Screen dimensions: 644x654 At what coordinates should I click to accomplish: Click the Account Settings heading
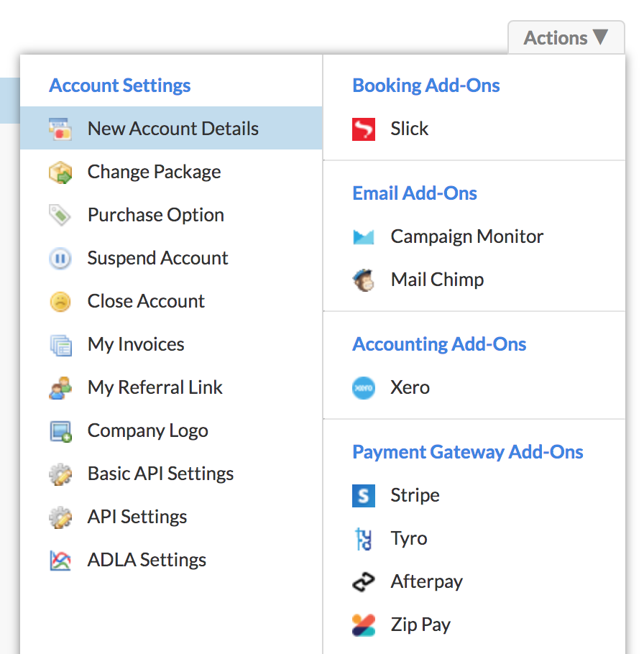120,86
